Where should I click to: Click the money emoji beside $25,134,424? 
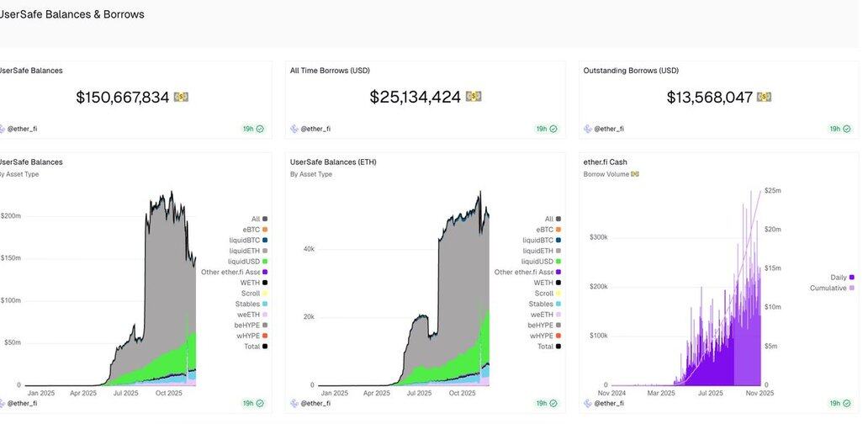point(474,98)
